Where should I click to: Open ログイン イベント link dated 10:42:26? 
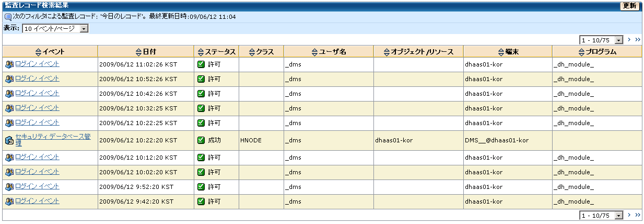click(37, 93)
